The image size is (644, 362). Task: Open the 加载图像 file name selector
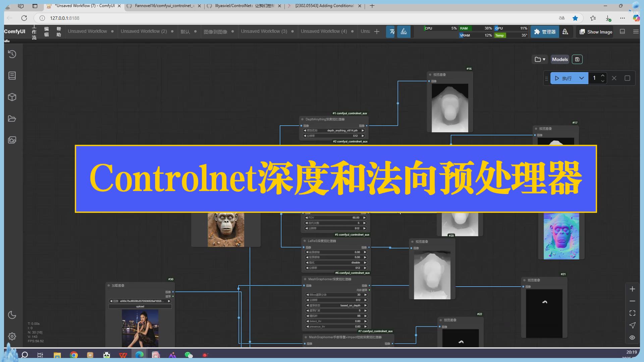(x=140, y=301)
